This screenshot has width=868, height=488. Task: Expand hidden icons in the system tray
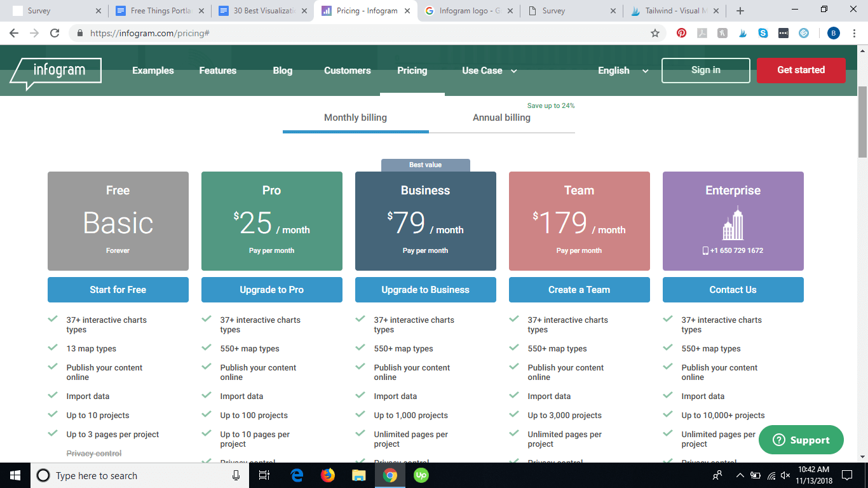[740, 475]
